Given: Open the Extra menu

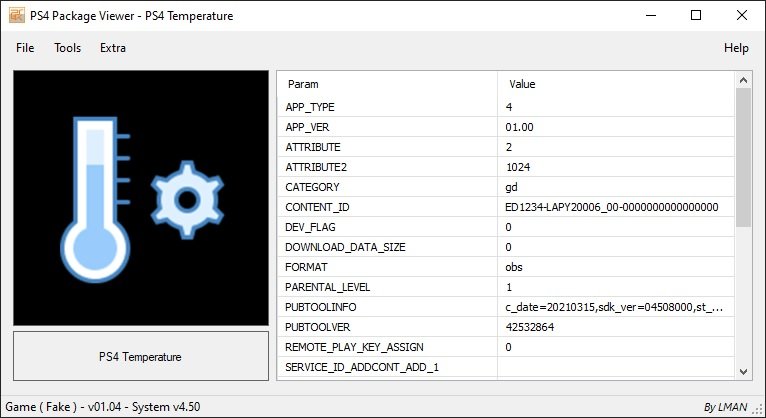Looking at the screenshot, I should tap(113, 48).
